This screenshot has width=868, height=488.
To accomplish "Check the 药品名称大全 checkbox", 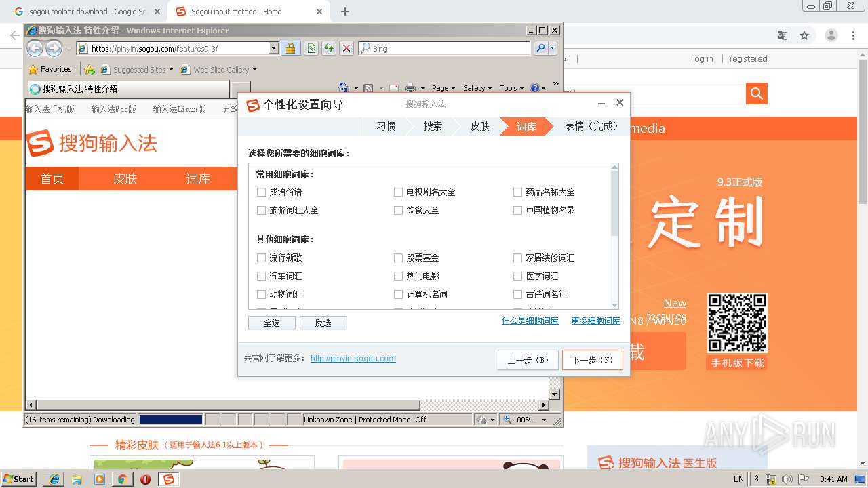I will 518,192.
